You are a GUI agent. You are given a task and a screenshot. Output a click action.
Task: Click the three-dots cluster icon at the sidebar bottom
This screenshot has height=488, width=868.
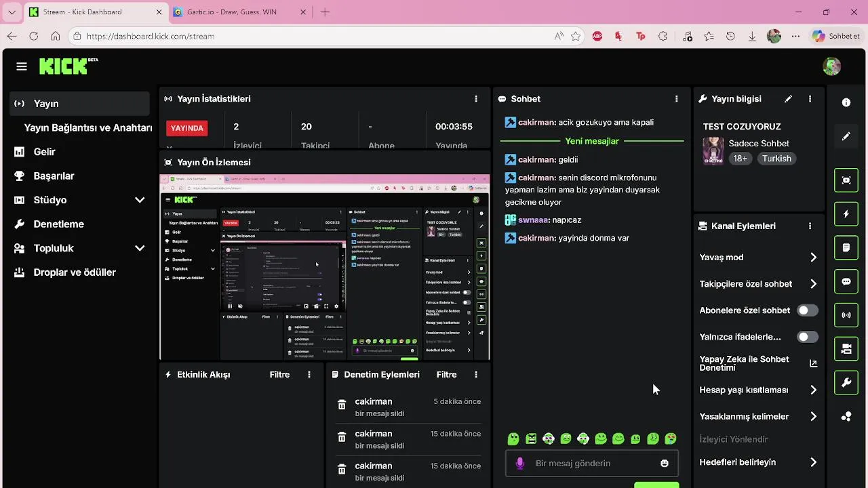tap(846, 417)
